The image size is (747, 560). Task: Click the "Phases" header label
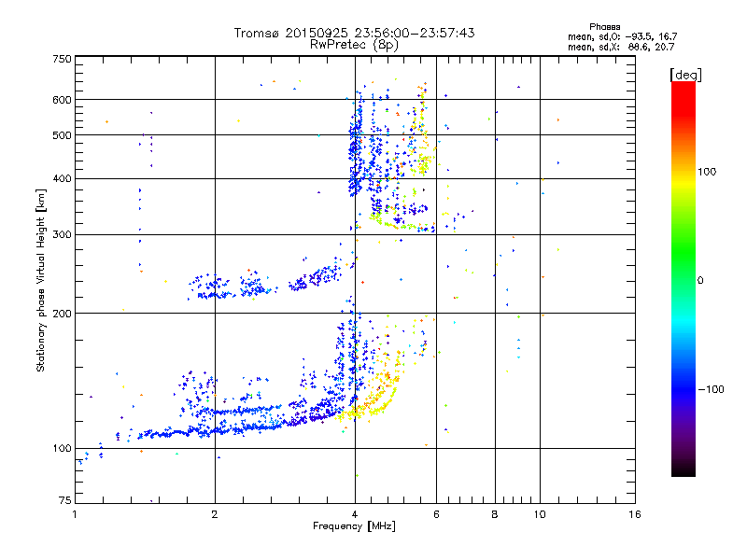[x=604, y=27]
